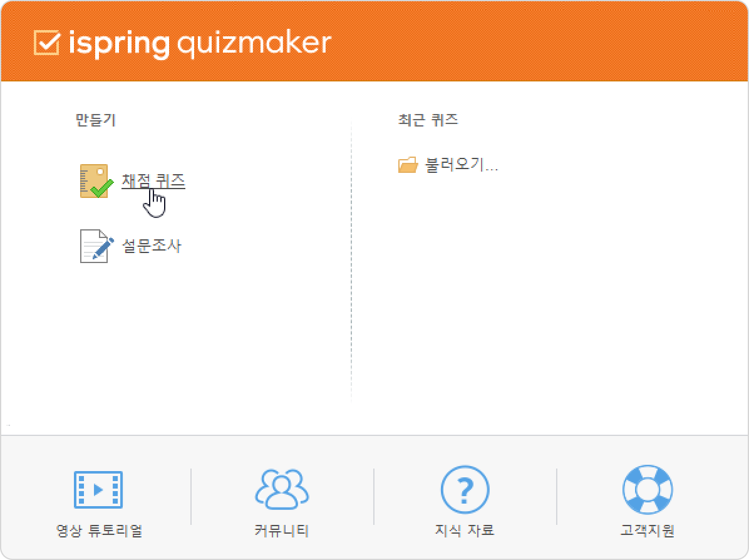
Task: Click the community people icon
Action: (x=282, y=489)
